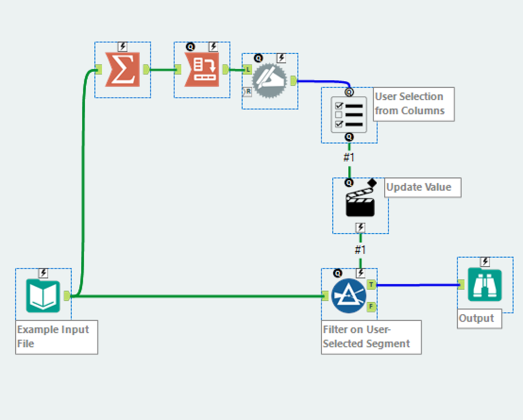Click the #1 label below List Box

pyautogui.click(x=349, y=157)
